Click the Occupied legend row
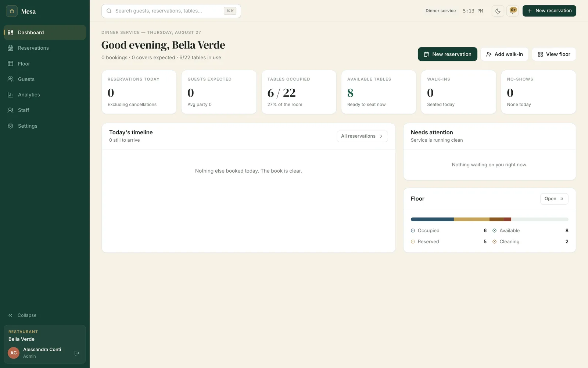This screenshot has width=588, height=368. click(x=449, y=231)
